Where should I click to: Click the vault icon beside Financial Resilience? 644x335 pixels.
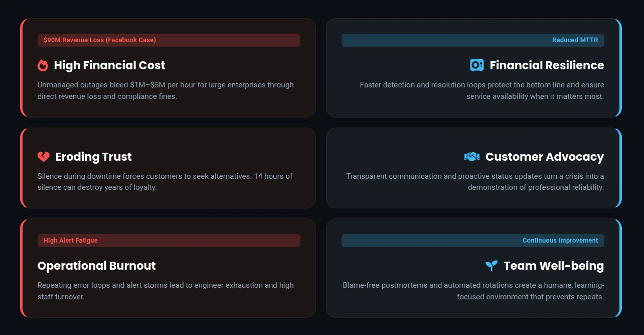pyautogui.click(x=476, y=65)
